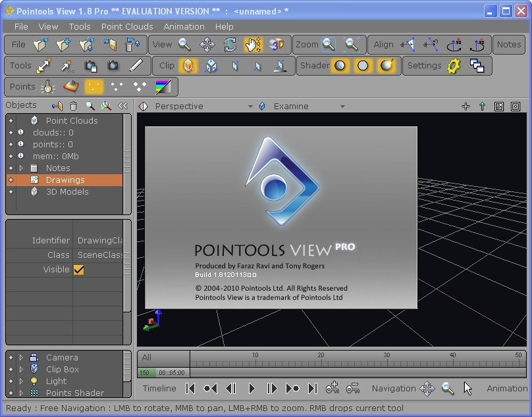Select the 3D Models tree item
The image size is (532, 417).
pos(67,192)
